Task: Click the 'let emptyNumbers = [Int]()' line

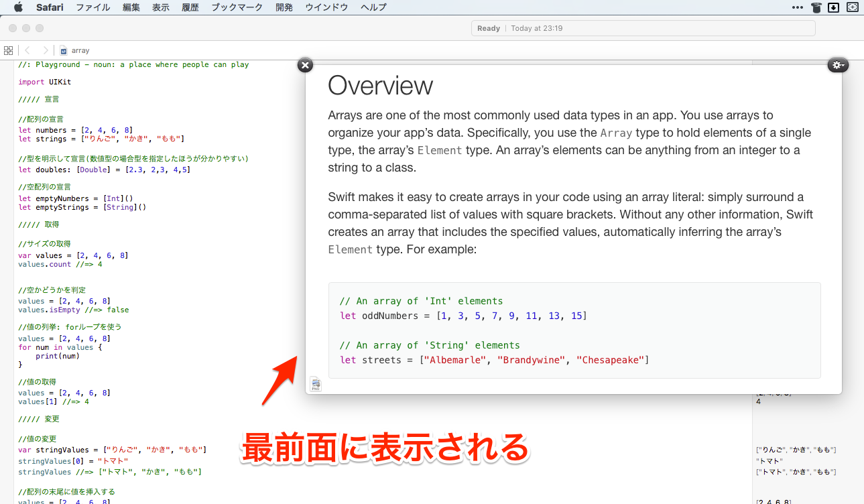Action: click(x=76, y=198)
